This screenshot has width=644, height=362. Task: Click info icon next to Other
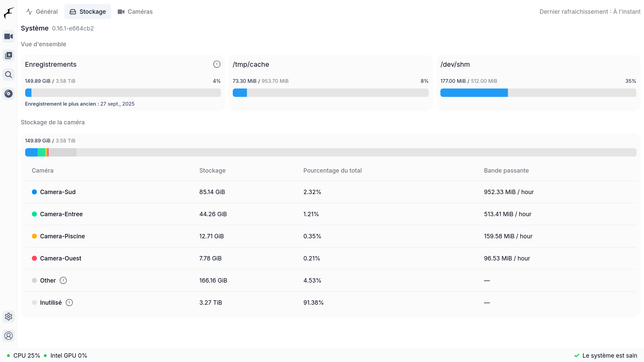pos(63,281)
